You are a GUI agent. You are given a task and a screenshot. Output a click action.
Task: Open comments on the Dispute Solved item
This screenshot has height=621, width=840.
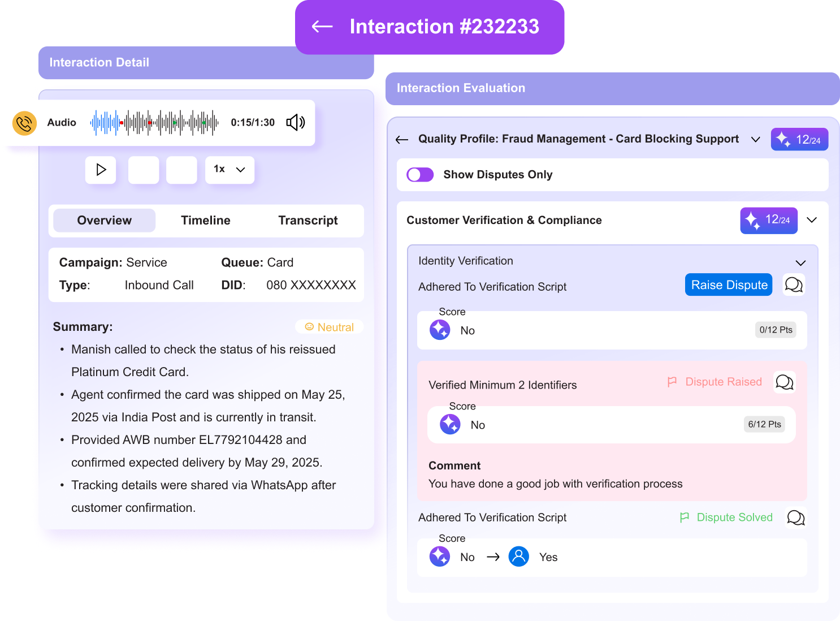click(795, 517)
